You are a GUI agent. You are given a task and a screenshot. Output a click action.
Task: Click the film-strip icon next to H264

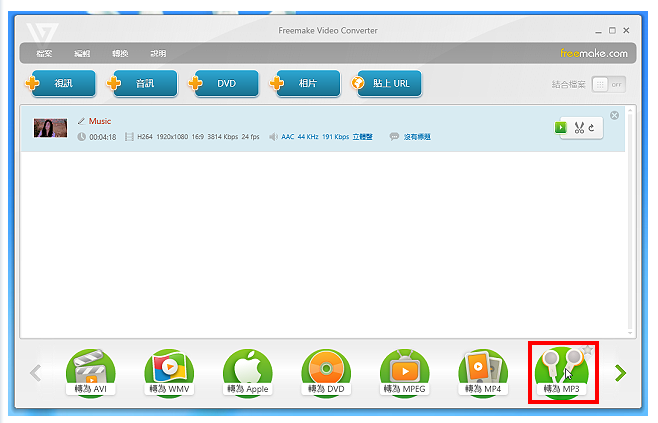click(x=129, y=137)
